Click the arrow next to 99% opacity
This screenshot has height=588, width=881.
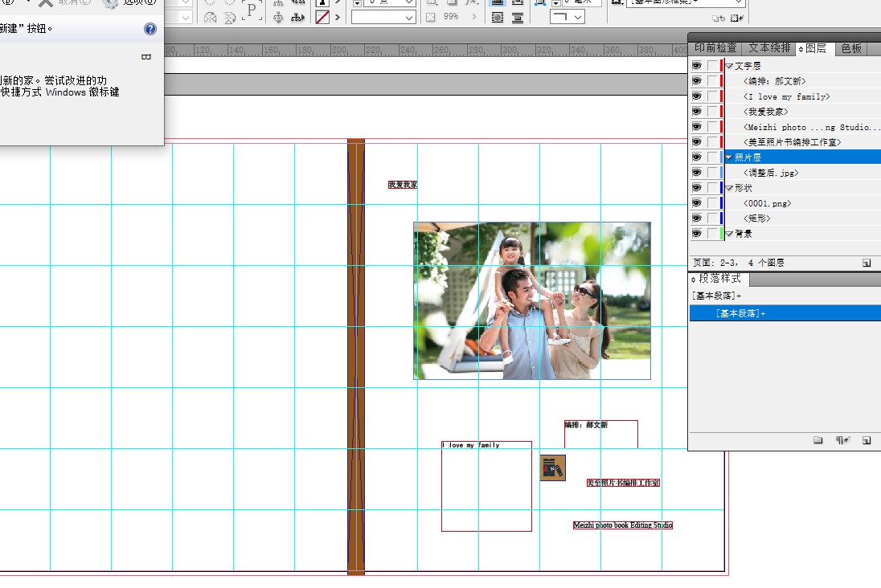pos(474,17)
